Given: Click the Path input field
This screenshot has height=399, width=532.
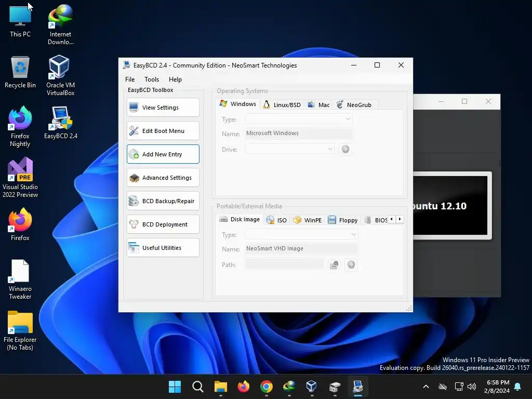Looking at the screenshot, I should pyautogui.click(x=285, y=264).
